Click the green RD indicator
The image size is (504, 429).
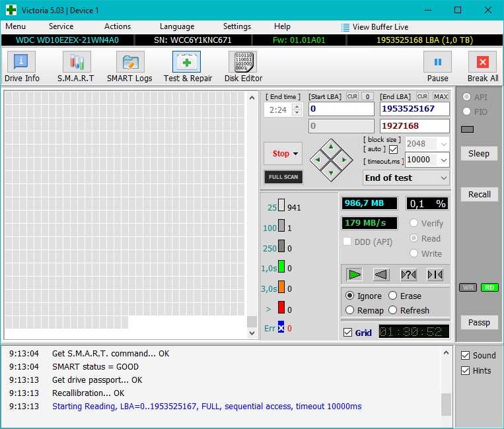[489, 287]
